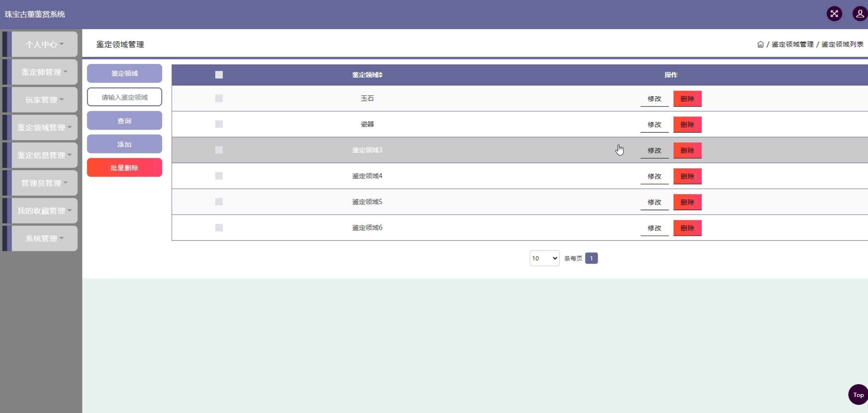Expand 系统管理 in the sidebar
This screenshot has width=868, height=413.
(x=44, y=238)
